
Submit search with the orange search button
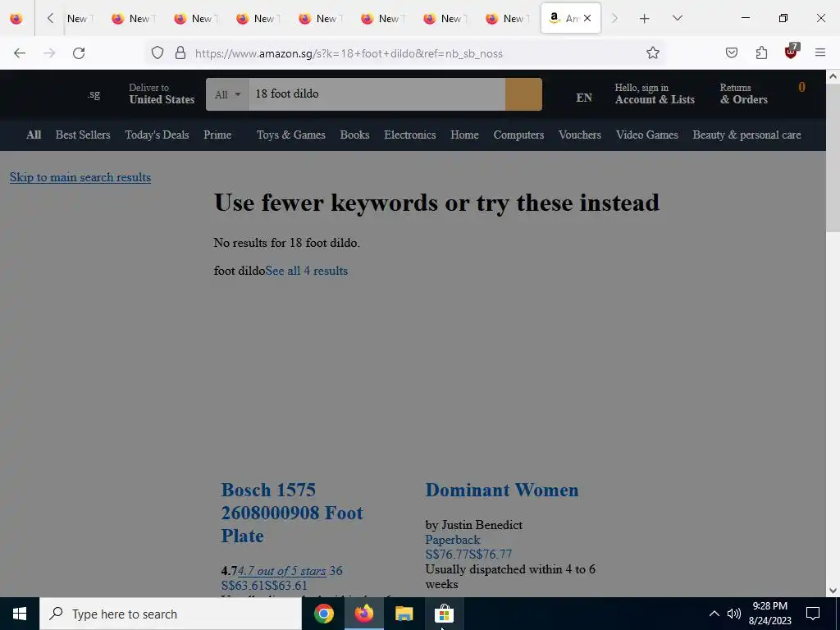(x=523, y=94)
